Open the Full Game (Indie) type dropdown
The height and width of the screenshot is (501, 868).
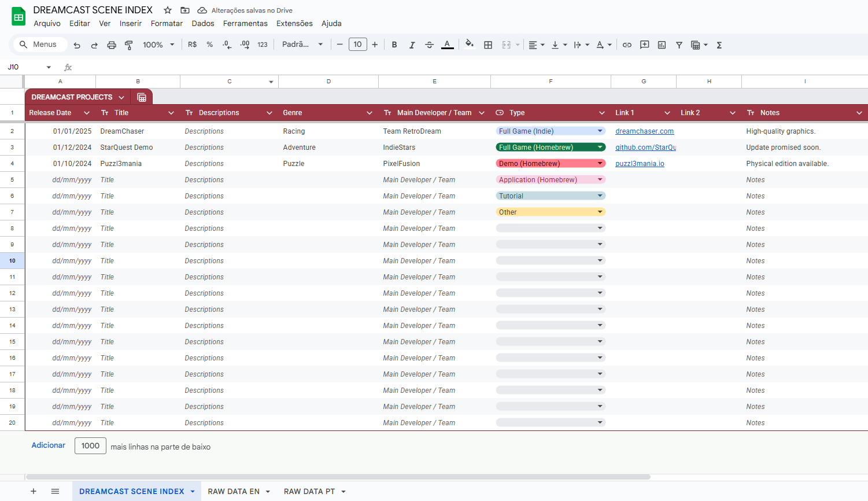[x=600, y=131]
